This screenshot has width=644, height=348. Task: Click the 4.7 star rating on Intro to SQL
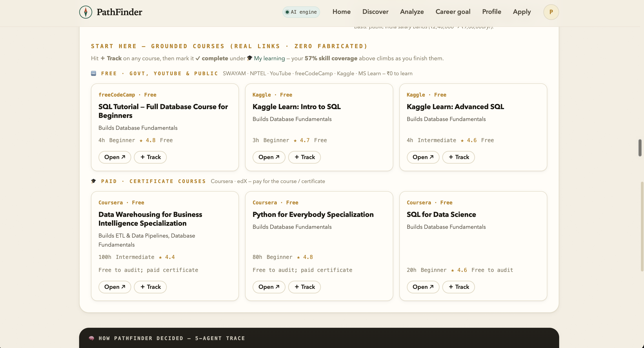302,140
